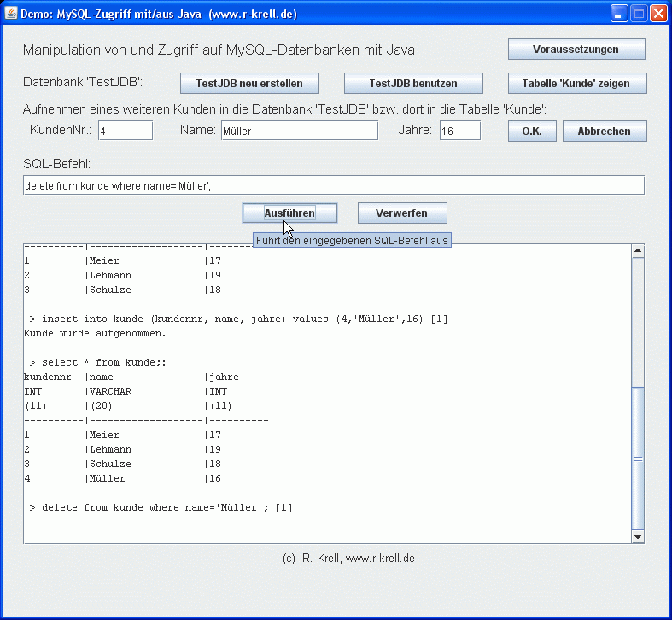Click into the Name field containing Müller
Viewport: 672px width, 620px height.
tap(298, 131)
